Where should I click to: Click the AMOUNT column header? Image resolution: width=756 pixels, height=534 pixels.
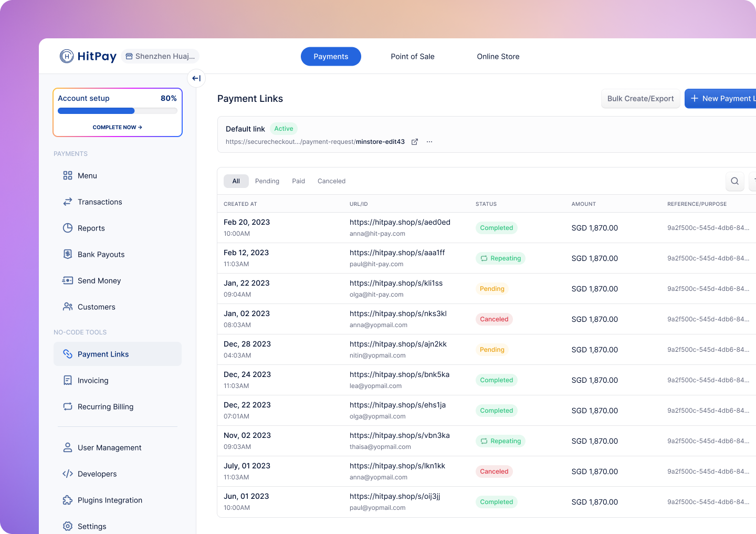pos(584,204)
